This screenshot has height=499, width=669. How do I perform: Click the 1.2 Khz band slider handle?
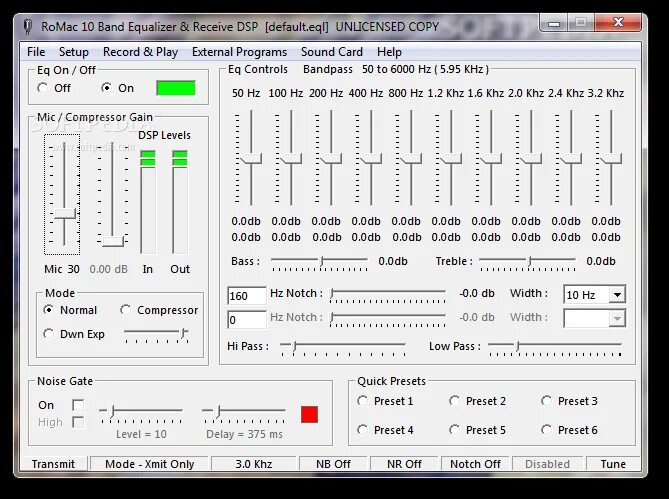point(451,159)
